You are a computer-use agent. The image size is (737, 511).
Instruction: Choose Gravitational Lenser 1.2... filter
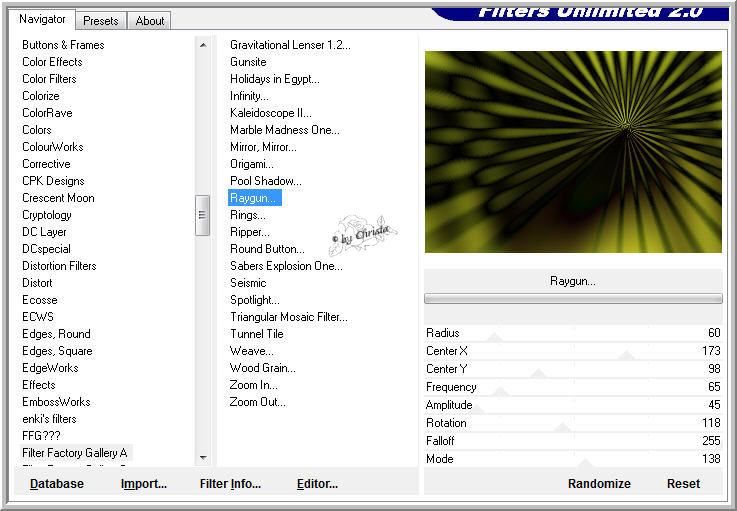290,45
